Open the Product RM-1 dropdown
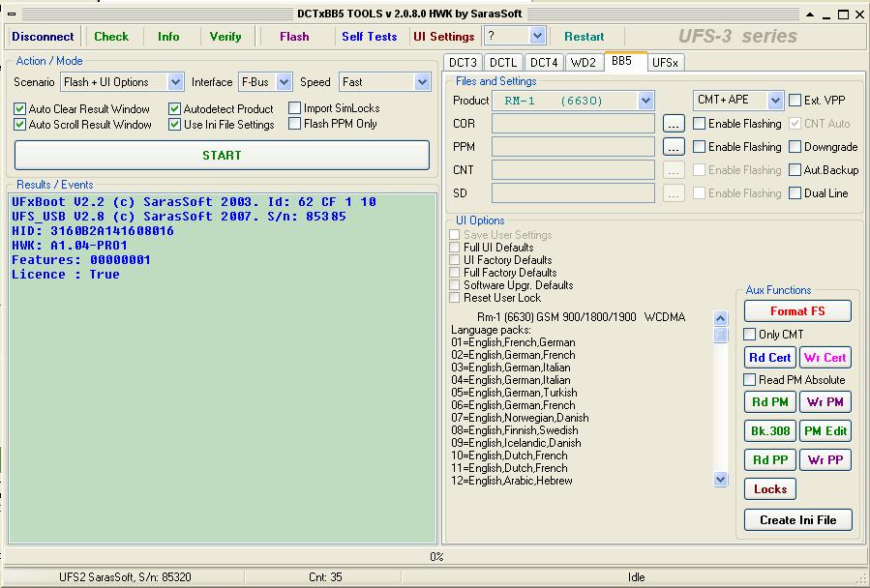The width and height of the screenshot is (870, 588). pyautogui.click(x=645, y=101)
